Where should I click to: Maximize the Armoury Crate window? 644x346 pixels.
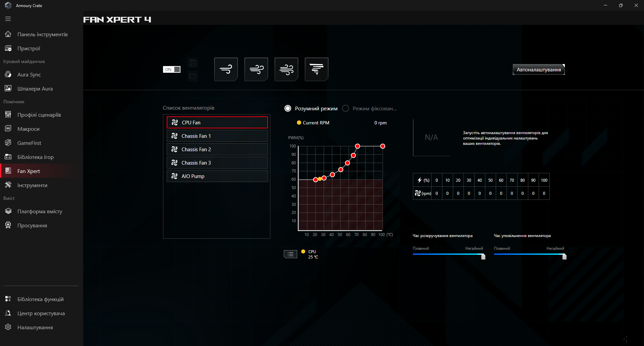click(621, 5)
